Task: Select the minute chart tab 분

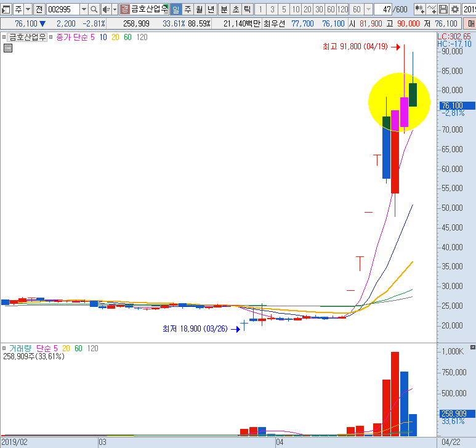Action: tap(224, 9)
